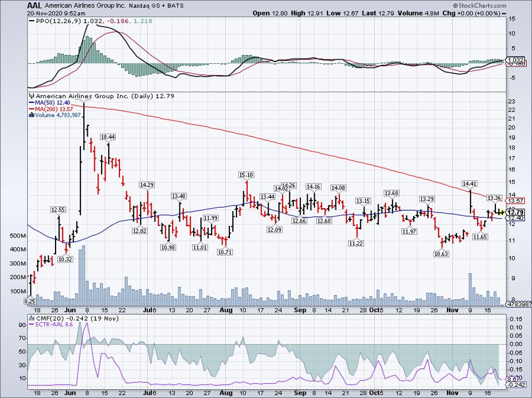The width and height of the screenshot is (532, 398).
Task: Click the 11.65 price label
Action: coord(480,236)
